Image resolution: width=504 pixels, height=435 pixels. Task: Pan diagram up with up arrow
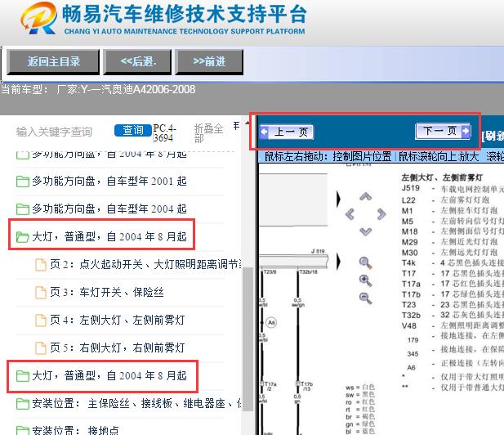(365, 196)
